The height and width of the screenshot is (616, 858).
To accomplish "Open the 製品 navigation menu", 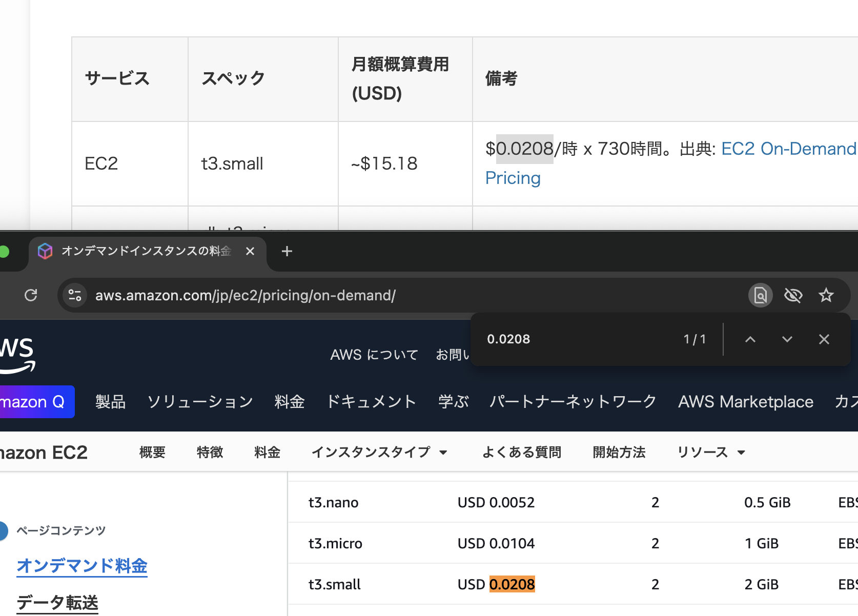I will [x=111, y=402].
